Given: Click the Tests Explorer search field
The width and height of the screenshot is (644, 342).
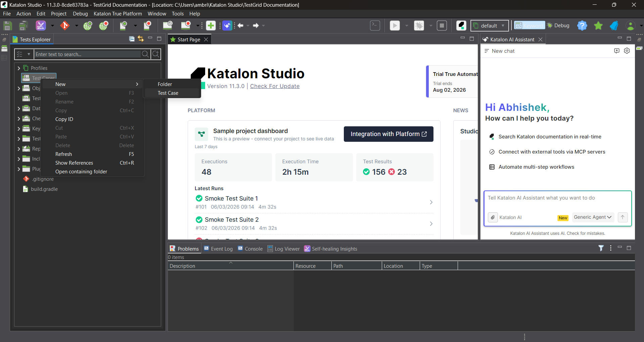Looking at the screenshot, I should point(88,54).
